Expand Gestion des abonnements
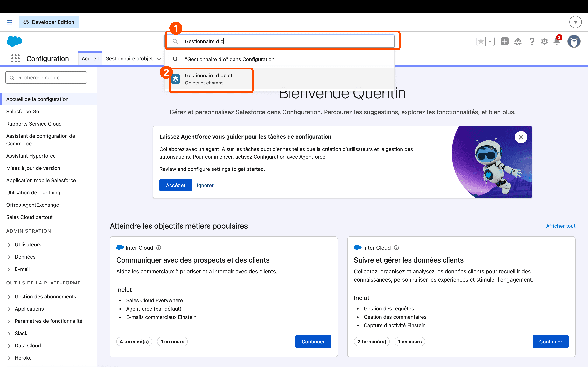Viewport: 588px width, 367px height. [x=9, y=297]
